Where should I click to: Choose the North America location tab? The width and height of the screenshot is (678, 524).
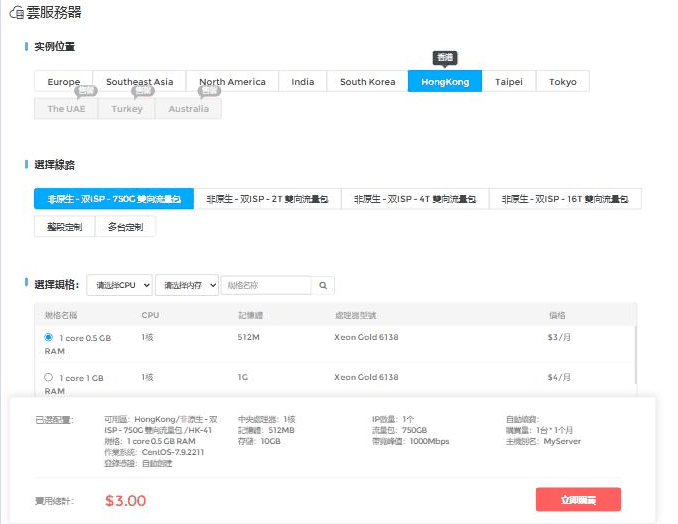point(232,81)
